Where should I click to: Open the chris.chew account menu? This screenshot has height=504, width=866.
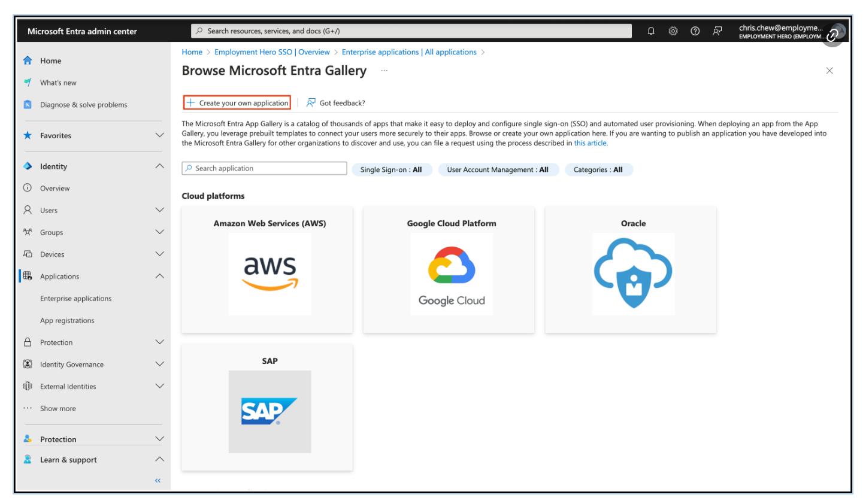(792, 31)
